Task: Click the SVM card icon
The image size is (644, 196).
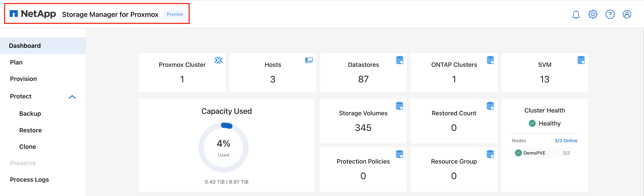Action: (581, 60)
